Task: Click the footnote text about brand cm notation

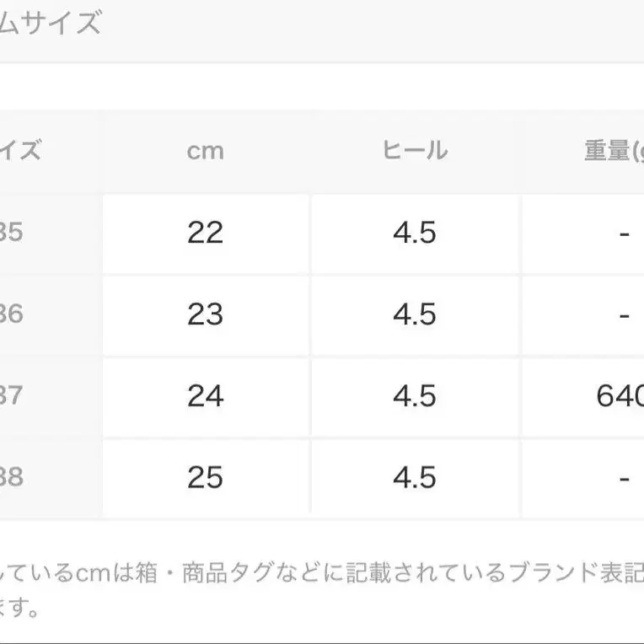Action: coord(320,575)
